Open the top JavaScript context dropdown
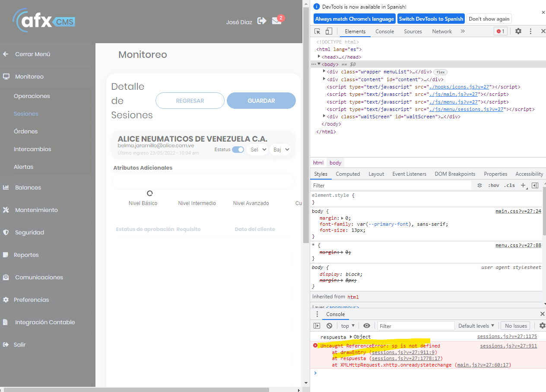The height and width of the screenshot is (392, 546). 348,326
